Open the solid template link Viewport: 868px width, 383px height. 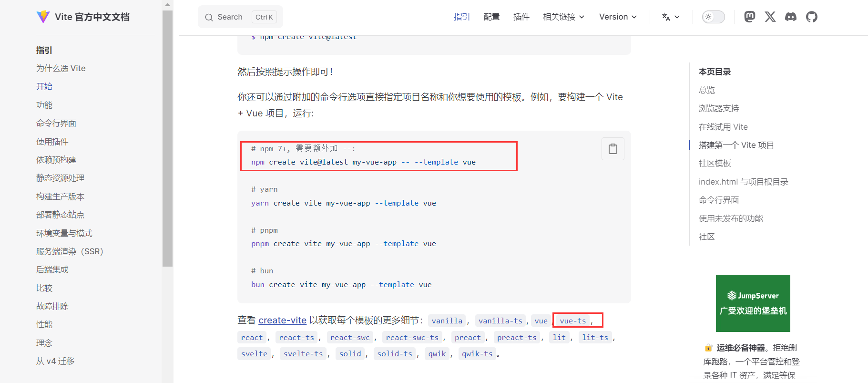pyautogui.click(x=350, y=353)
